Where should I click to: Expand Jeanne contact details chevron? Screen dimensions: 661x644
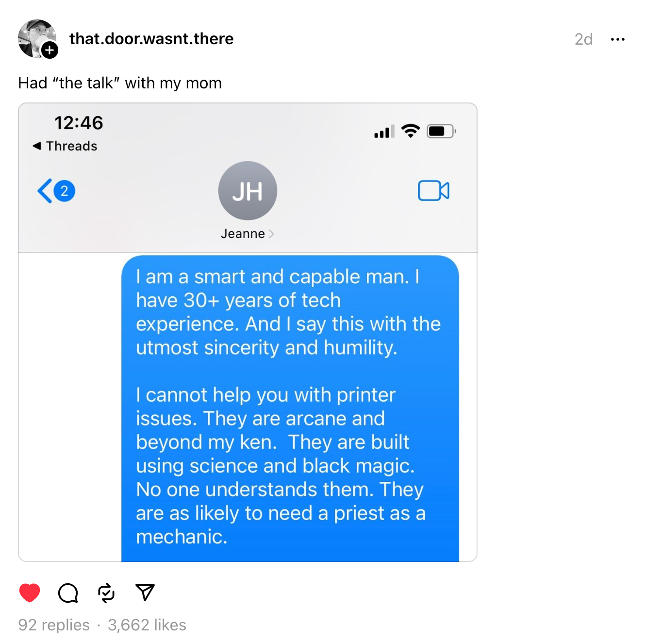click(271, 234)
